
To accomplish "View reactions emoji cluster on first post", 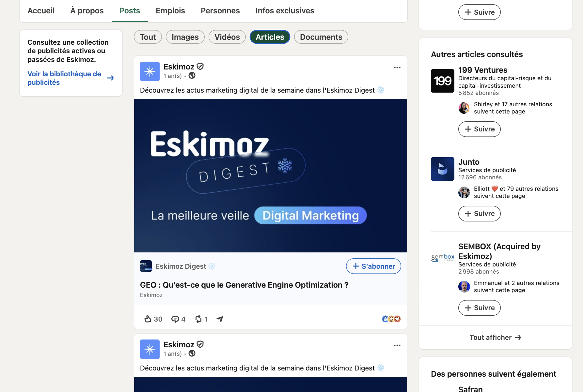I will pyautogui.click(x=391, y=319).
